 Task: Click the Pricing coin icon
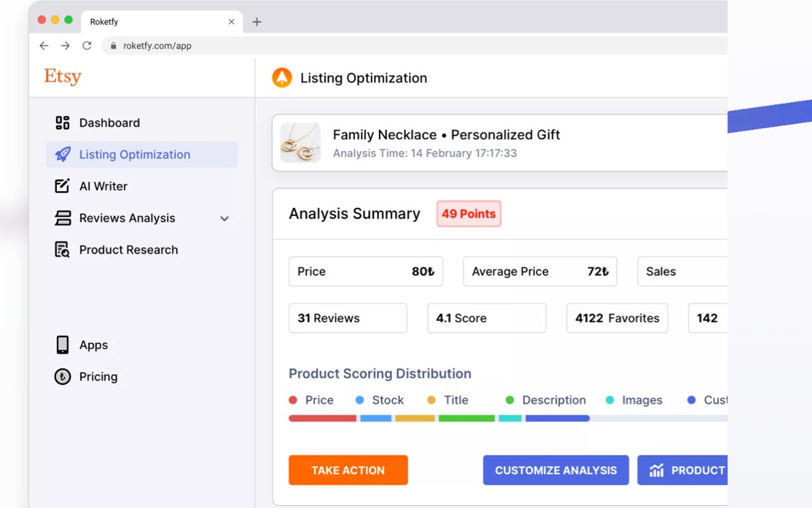click(62, 377)
